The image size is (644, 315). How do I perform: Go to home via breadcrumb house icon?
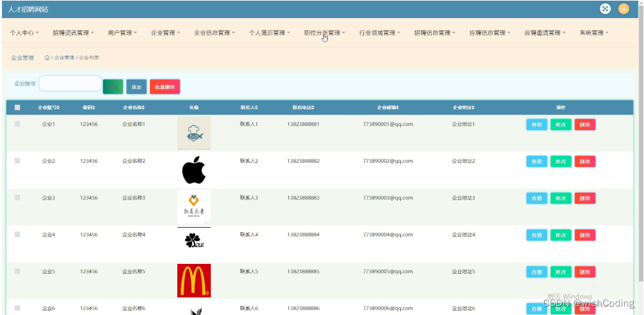[x=47, y=58]
